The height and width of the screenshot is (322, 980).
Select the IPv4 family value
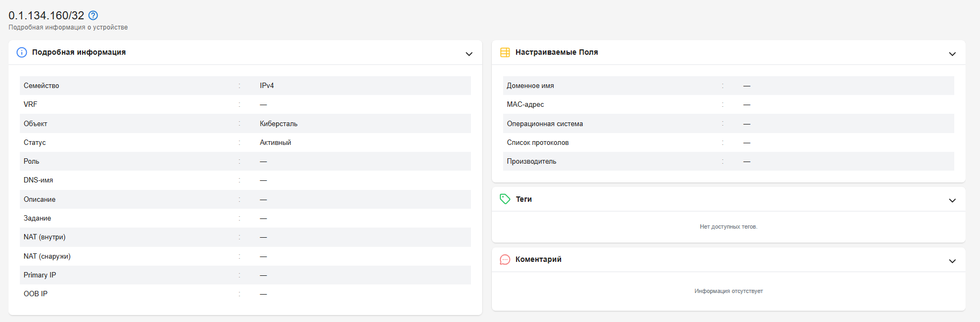(x=267, y=85)
